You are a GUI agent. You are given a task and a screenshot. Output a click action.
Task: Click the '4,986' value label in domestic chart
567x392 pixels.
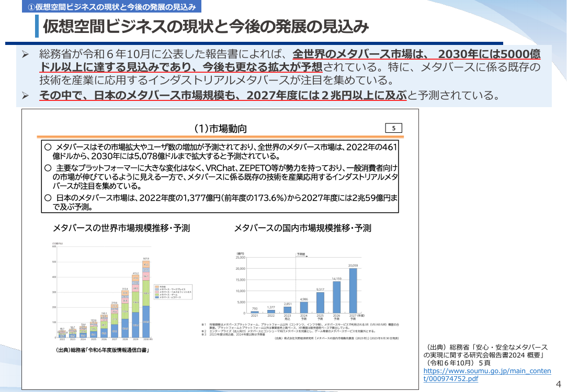click(304, 299)
